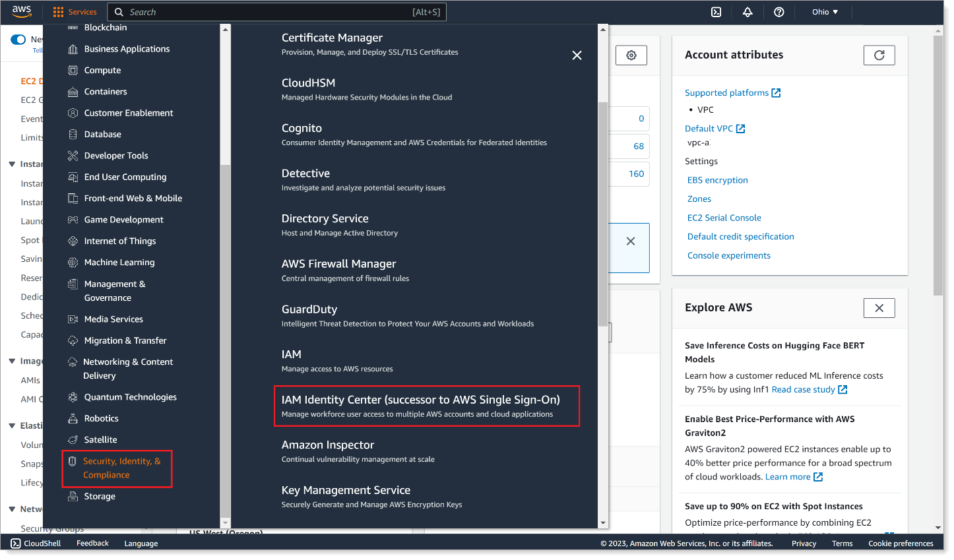Open the EBS encryption setting
Viewport: 954px width, 560px height.
pyautogui.click(x=718, y=180)
